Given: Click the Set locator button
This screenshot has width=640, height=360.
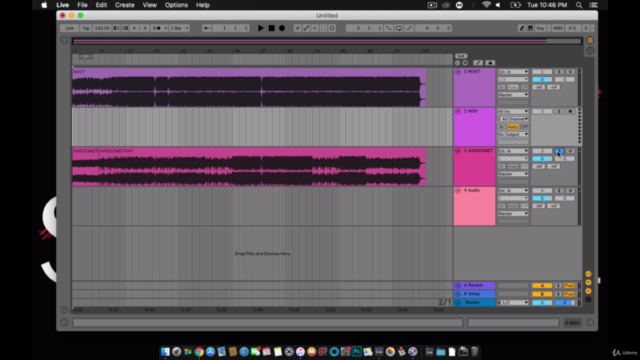Looking at the screenshot, I should tap(461, 56).
